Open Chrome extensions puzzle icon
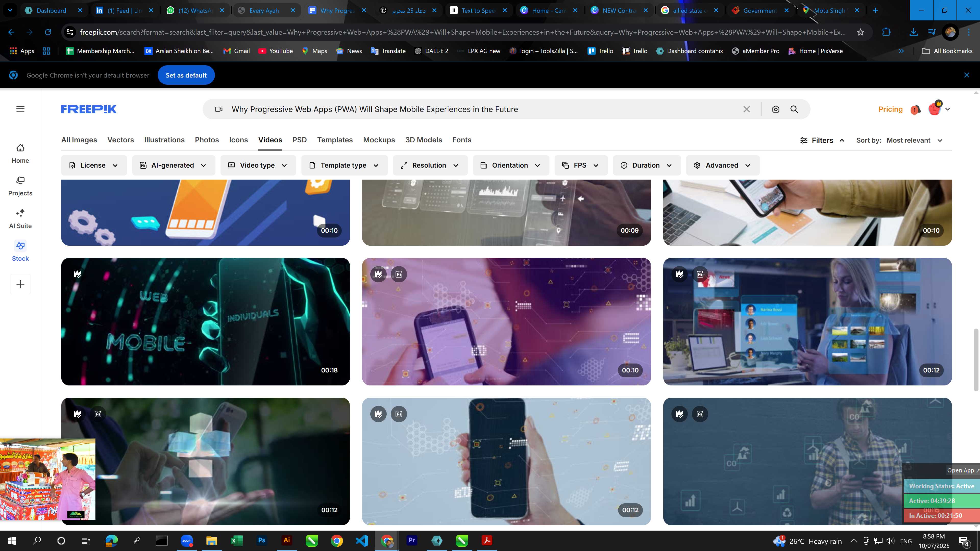The width and height of the screenshot is (980, 551). (x=886, y=32)
